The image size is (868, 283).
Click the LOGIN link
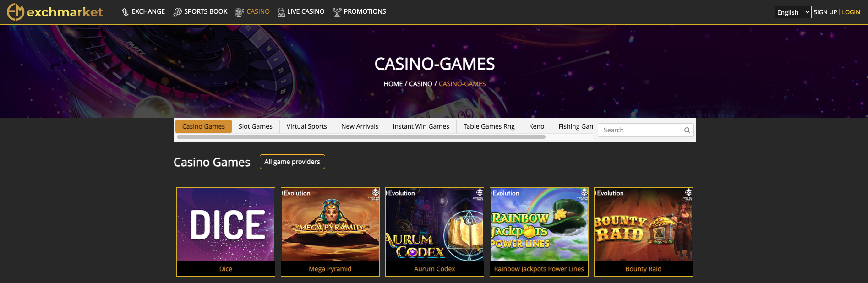851,12
